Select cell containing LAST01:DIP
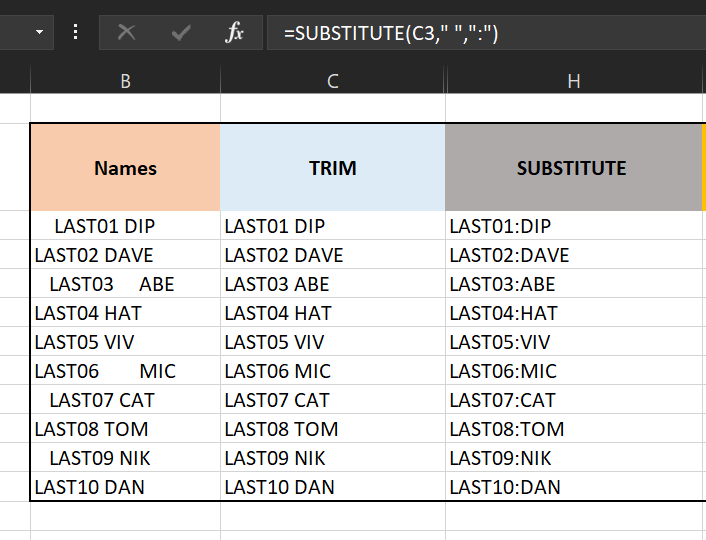 [x=573, y=227]
